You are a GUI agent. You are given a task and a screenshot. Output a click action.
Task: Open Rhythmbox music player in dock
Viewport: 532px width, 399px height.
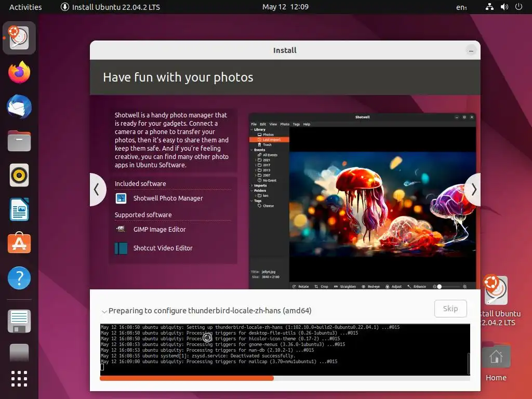(19, 175)
